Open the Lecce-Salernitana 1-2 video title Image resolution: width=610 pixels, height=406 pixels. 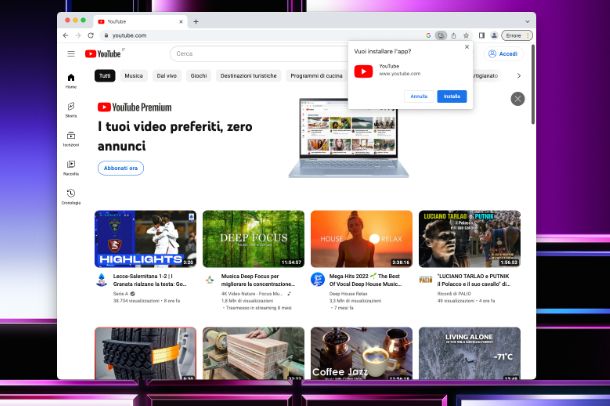[x=150, y=280]
